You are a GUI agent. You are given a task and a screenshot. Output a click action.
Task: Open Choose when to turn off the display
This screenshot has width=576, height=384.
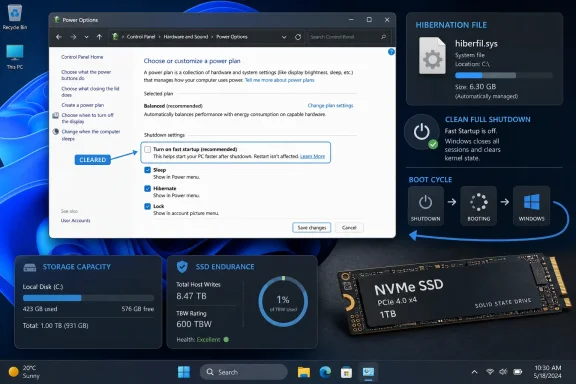pyautogui.click(x=87, y=118)
